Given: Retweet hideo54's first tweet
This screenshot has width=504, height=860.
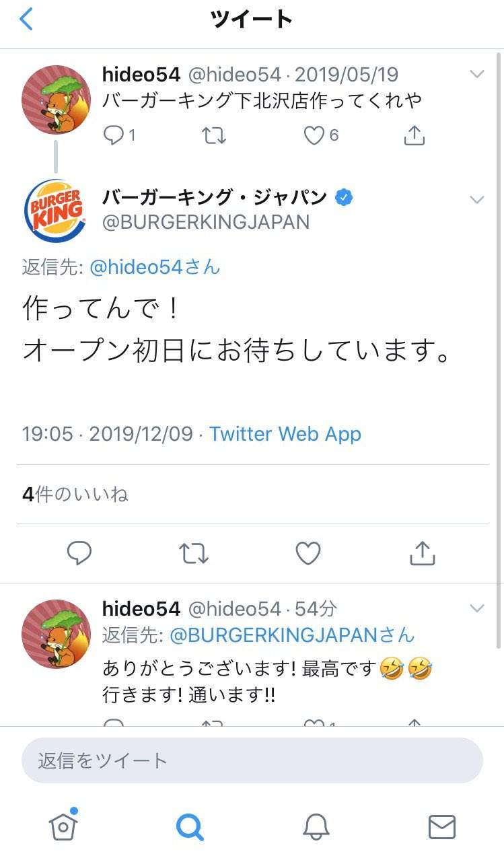Looking at the screenshot, I should (214, 136).
